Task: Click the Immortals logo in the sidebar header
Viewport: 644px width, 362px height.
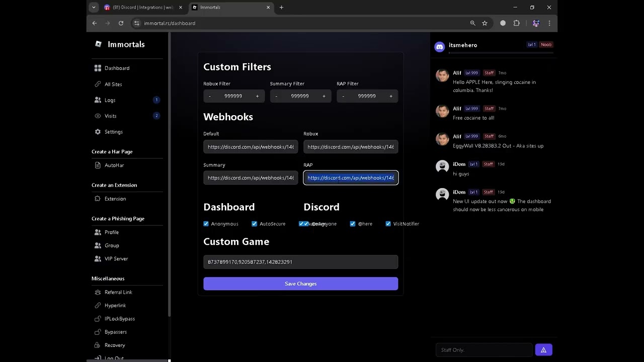Action: coord(98,44)
